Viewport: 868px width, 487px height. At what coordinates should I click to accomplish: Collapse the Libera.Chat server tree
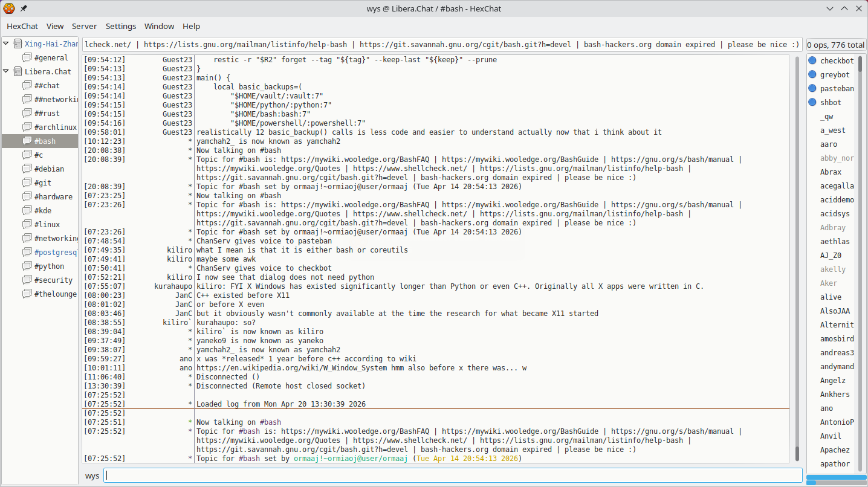click(6, 71)
